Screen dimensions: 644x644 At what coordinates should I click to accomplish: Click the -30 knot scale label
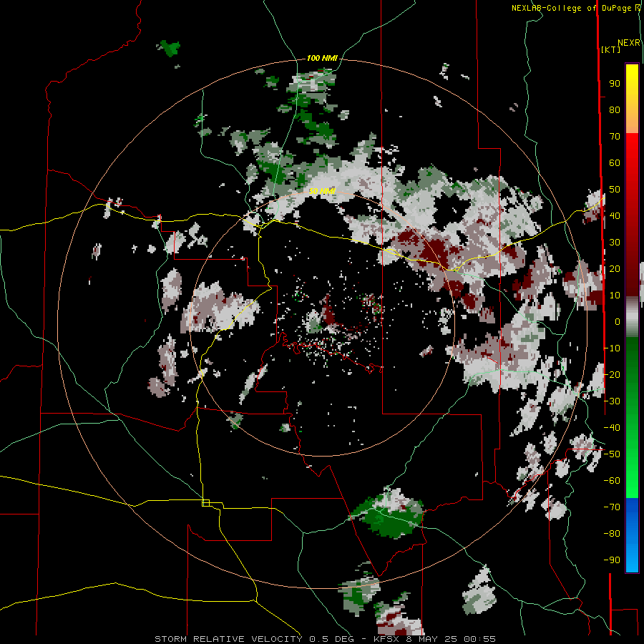612,401
